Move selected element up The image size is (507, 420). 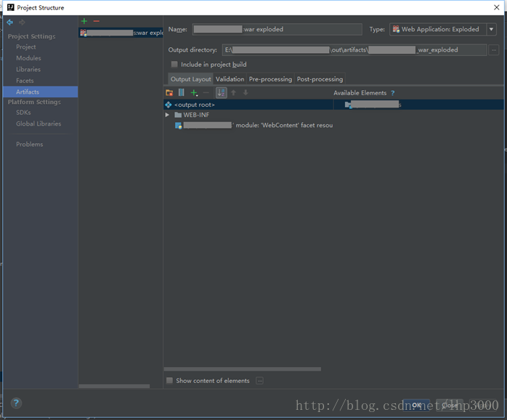[x=233, y=93]
